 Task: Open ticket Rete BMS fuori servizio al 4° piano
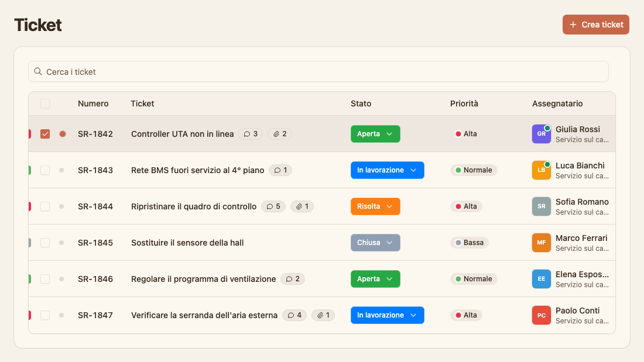point(197,170)
